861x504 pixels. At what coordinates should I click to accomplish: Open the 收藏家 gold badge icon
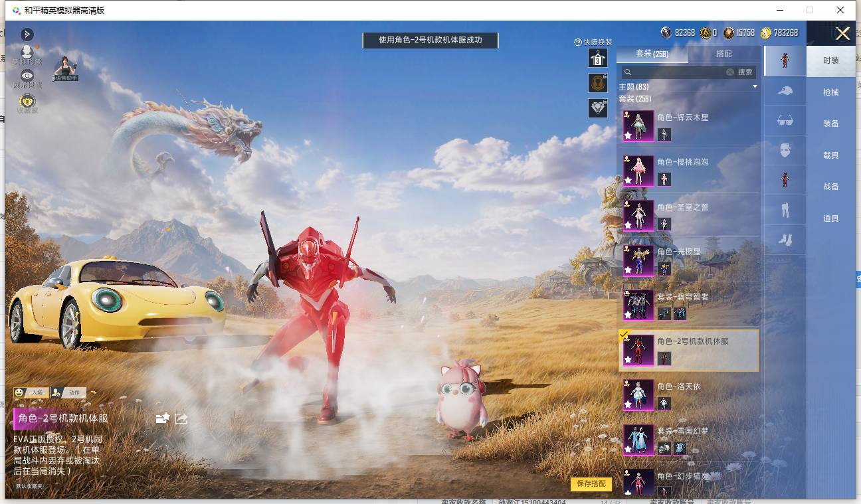(x=27, y=101)
